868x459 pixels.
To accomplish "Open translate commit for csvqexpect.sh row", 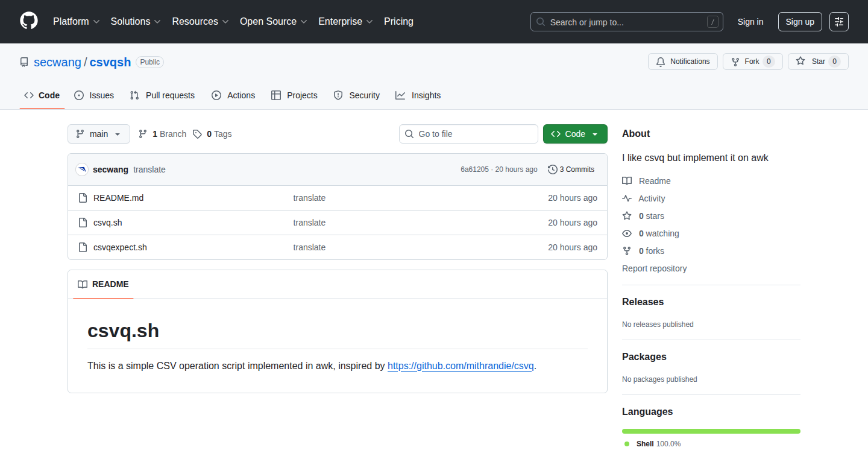I will pyautogui.click(x=309, y=247).
